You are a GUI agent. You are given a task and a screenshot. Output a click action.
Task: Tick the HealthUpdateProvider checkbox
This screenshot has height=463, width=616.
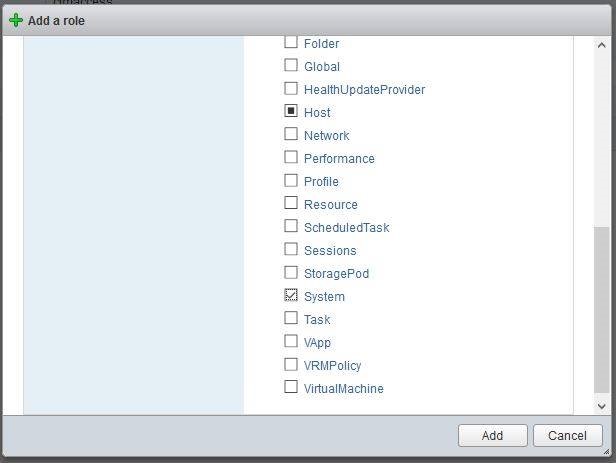click(x=291, y=89)
